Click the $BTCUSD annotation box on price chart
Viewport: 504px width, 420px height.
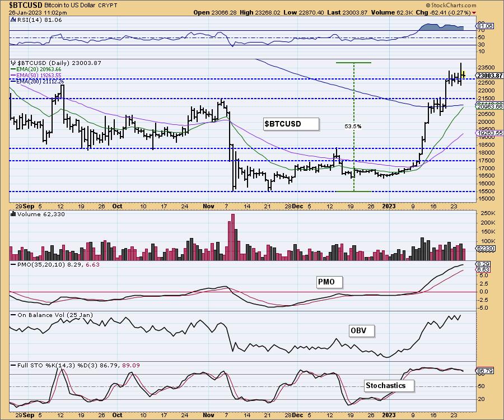(291, 124)
